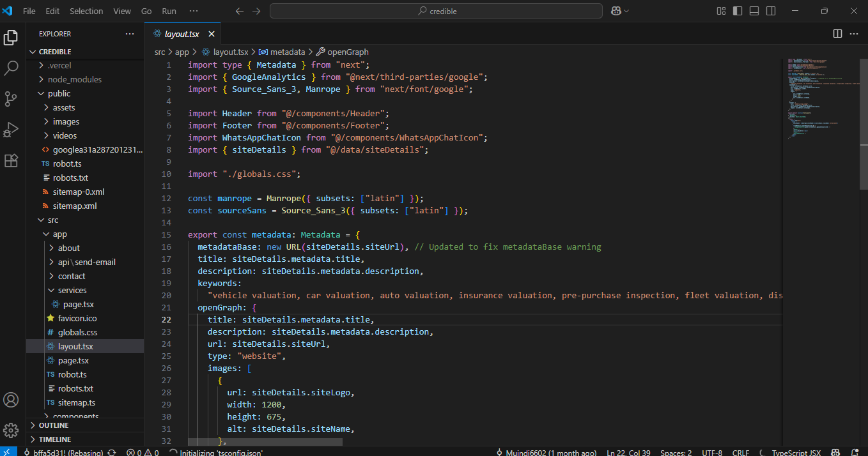Expand the node_modules folder
The height and width of the screenshot is (456, 868).
[74, 79]
